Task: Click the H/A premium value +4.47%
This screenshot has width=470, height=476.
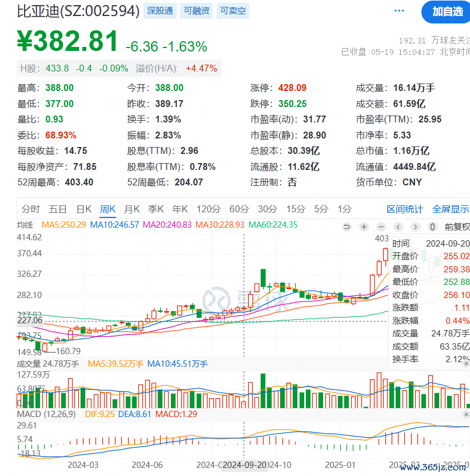Action: (x=201, y=68)
